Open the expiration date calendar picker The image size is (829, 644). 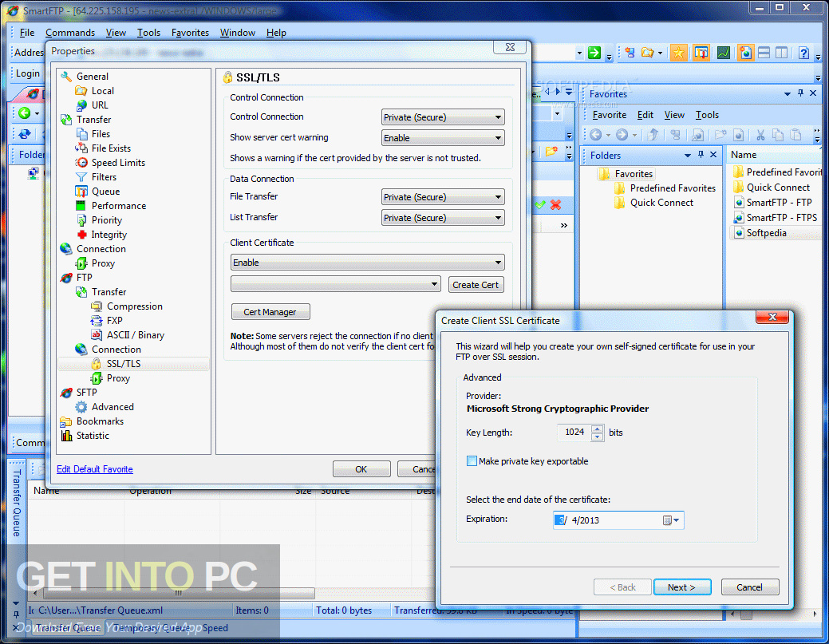[x=671, y=520]
